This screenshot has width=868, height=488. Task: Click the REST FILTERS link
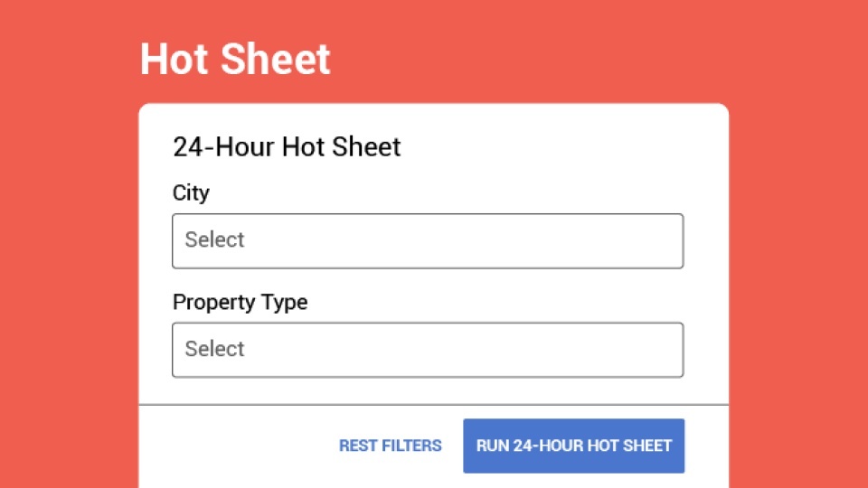(390, 446)
